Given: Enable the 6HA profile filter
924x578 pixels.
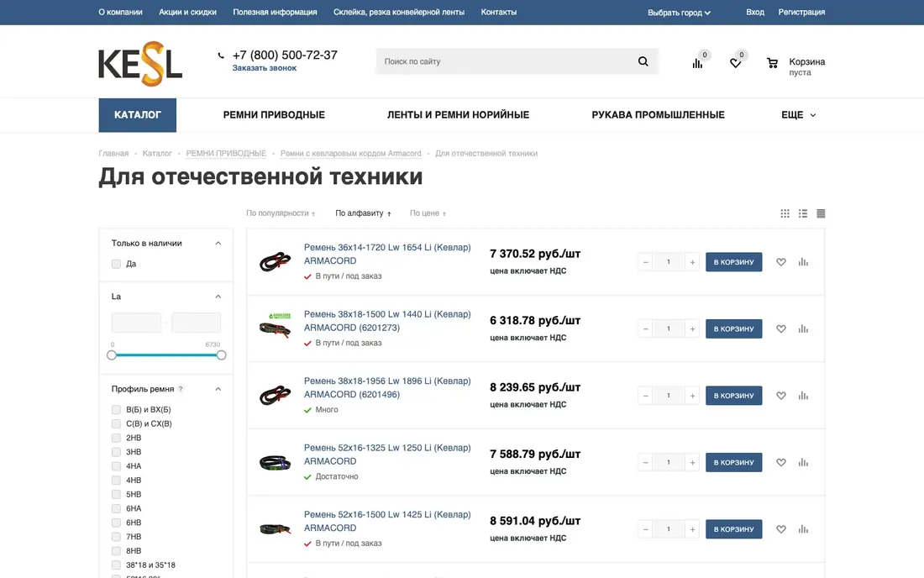Looking at the screenshot, I should [x=116, y=508].
